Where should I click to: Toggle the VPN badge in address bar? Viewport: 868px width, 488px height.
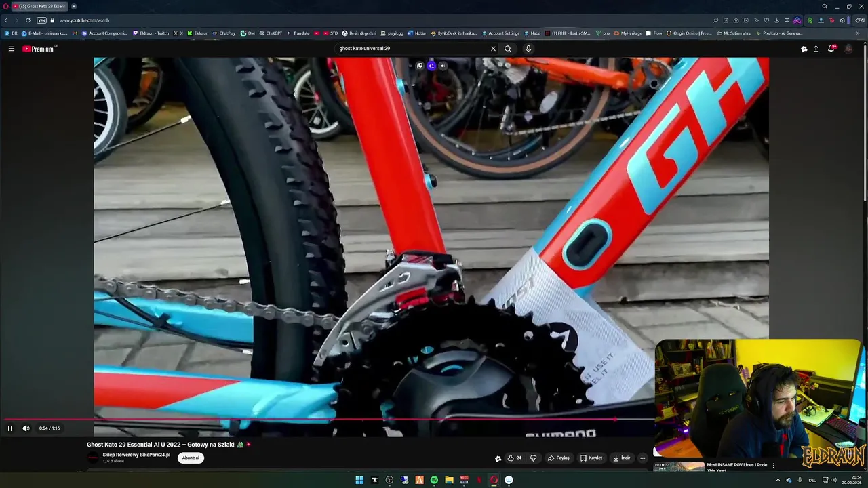[41, 20]
